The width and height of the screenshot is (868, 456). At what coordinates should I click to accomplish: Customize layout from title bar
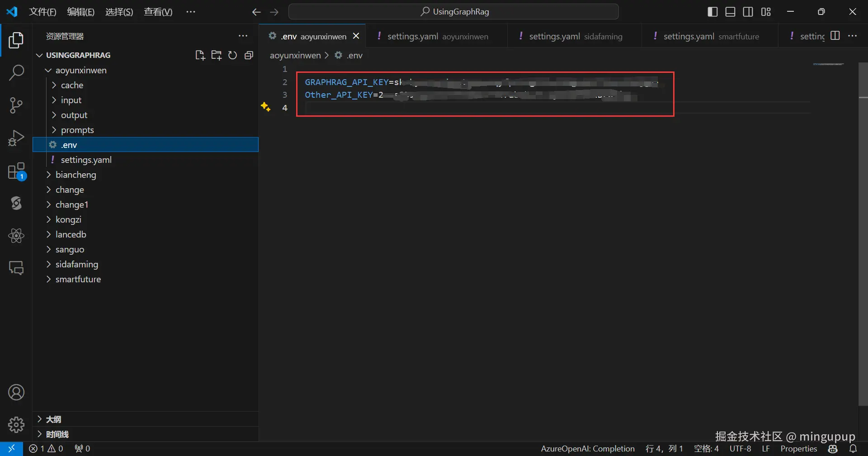click(766, 12)
